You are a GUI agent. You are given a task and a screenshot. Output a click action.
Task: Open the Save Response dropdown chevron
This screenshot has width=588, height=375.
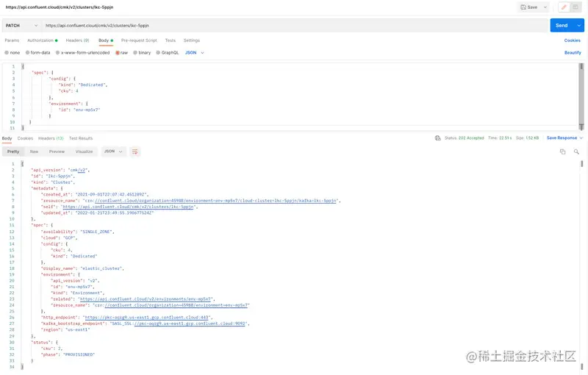pos(581,138)
